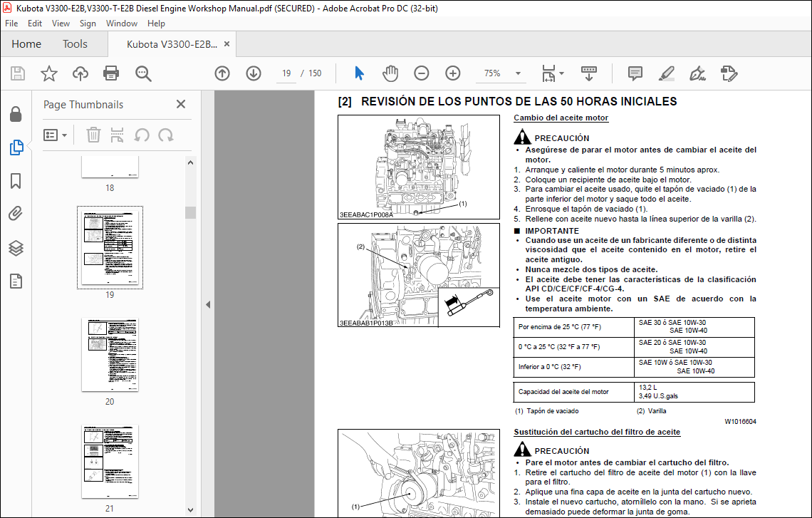Open the Sign menu
This screenshot has width=812, height=518.
[x=88, y=24]
